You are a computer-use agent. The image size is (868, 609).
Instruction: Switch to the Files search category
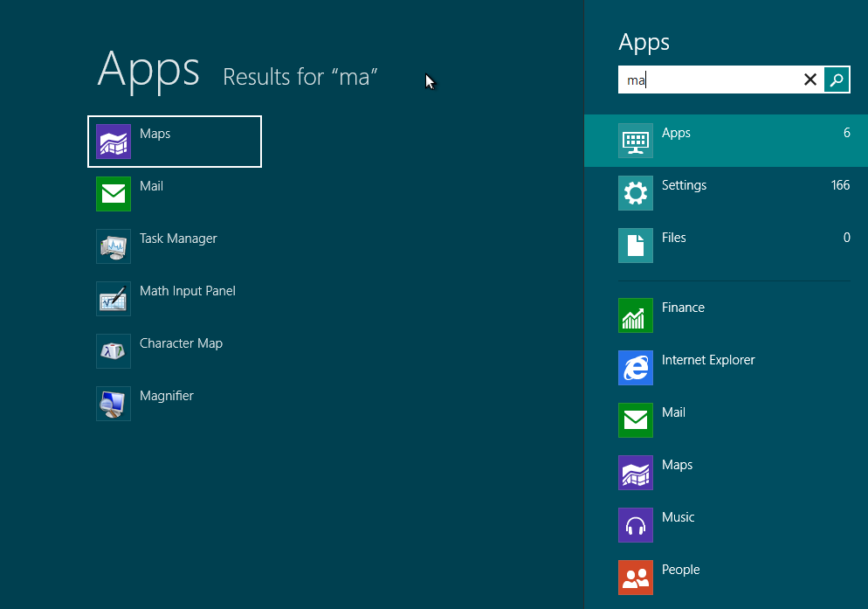[x=725, y=246]
